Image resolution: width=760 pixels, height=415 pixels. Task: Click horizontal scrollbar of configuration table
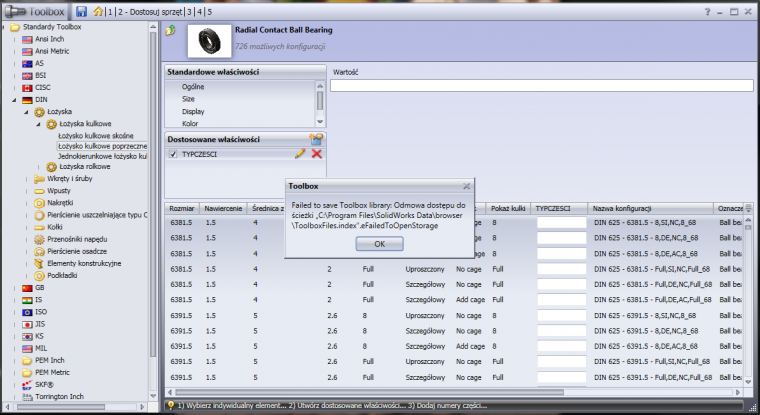(369, 392)
